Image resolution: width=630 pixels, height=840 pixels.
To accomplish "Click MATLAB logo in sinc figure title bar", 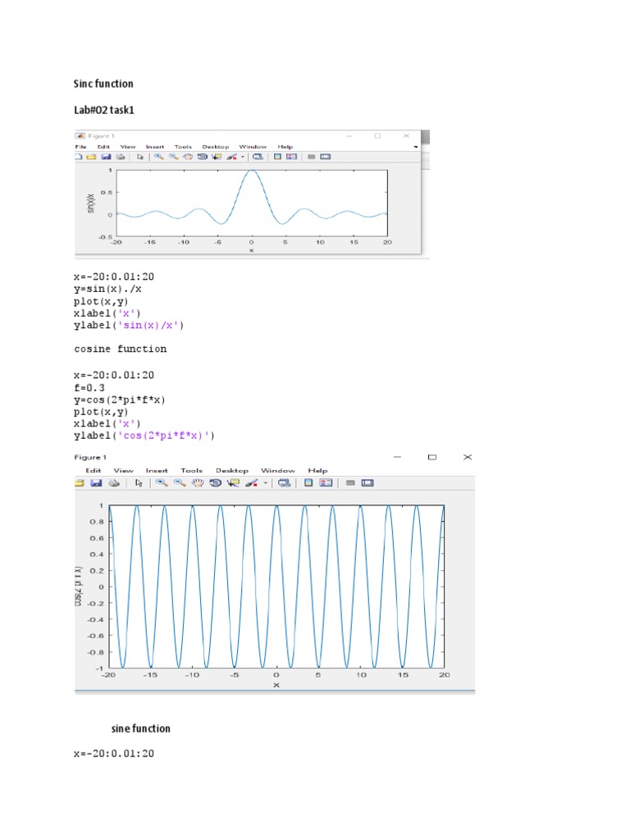I will (80, 136).
